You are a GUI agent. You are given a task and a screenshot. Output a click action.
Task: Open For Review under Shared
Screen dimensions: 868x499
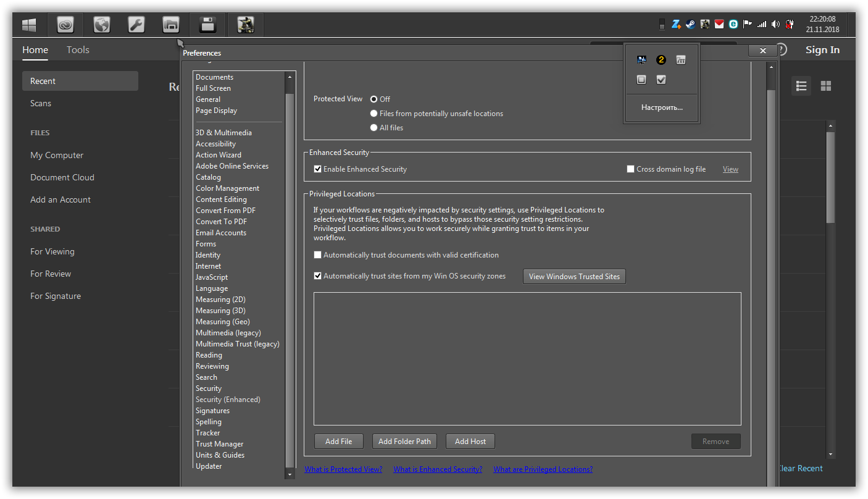pyautogui.click(x=51, y=274)
